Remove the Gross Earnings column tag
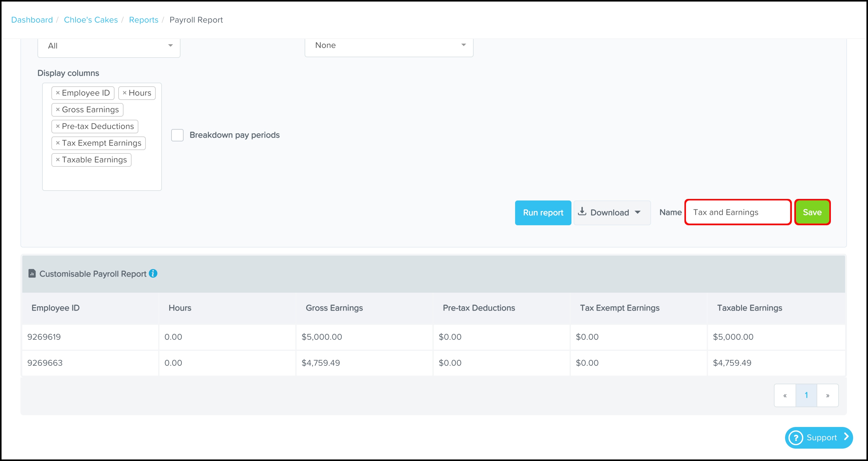The width and height of the screenshot is (868, 461). point(58,110)
